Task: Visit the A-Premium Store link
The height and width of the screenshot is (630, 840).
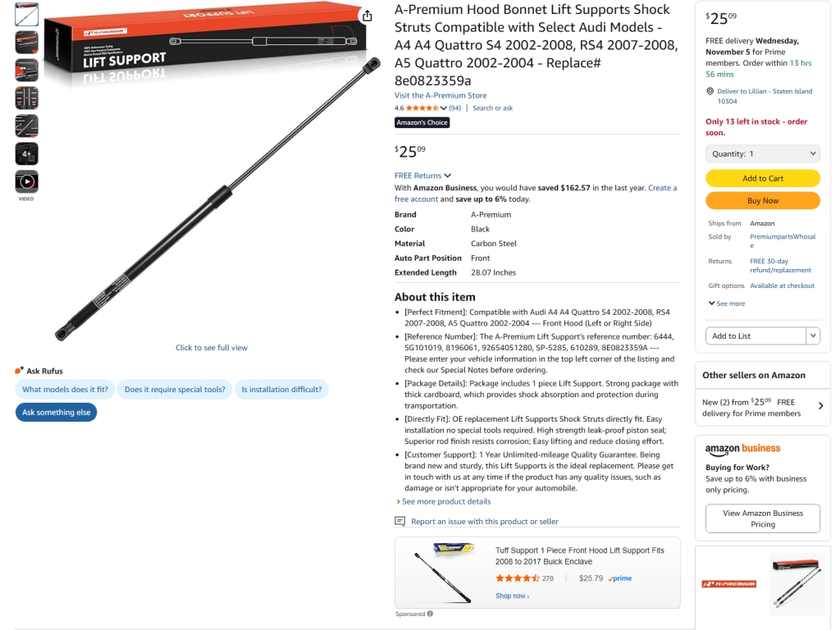Action: tap(441, 95)
